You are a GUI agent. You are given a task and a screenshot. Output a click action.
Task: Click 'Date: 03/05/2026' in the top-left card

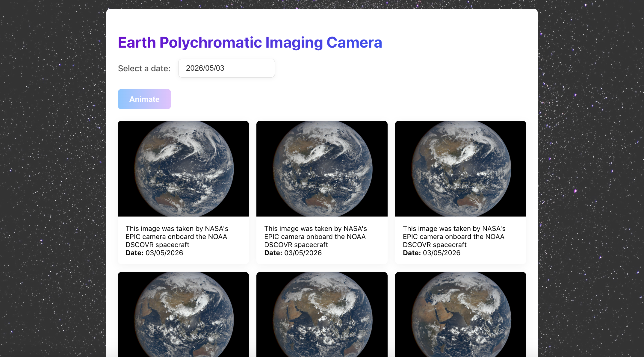(154, 253)
